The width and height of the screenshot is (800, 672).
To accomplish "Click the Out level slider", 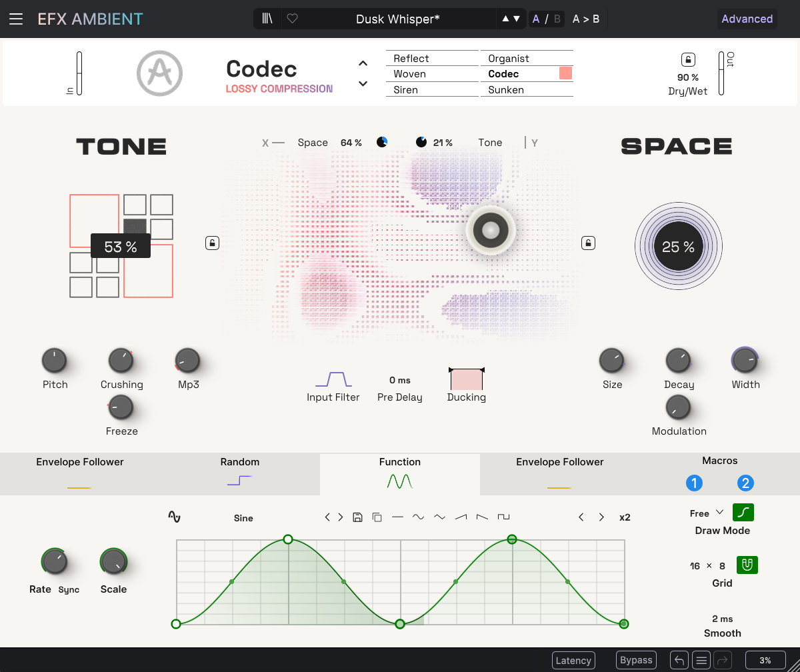I will point(721,73).
